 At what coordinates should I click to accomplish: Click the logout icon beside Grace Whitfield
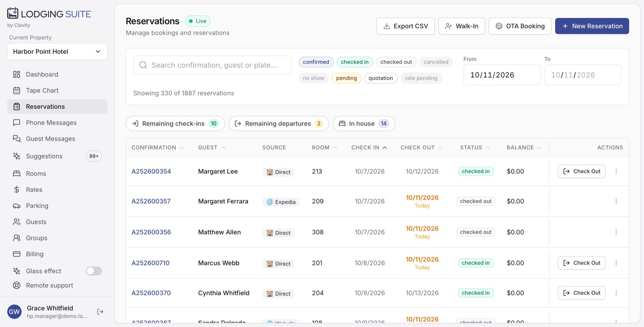100,312
